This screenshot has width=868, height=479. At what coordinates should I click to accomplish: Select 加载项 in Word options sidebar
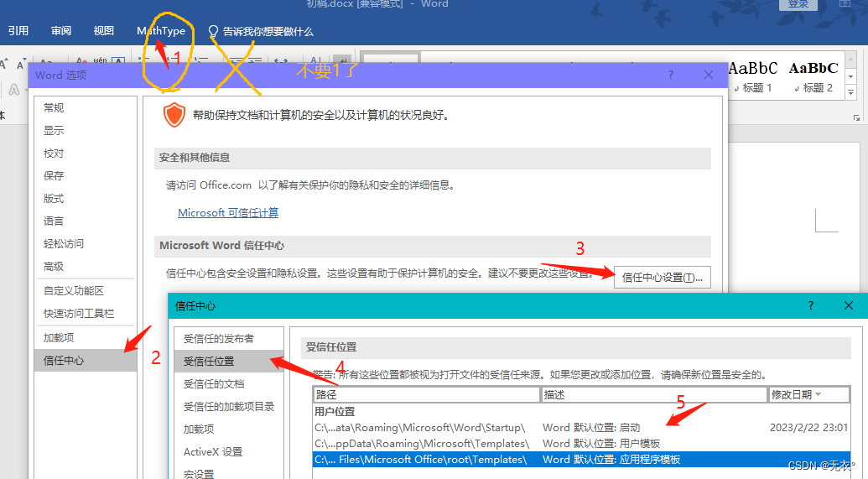tap(86, 338)
